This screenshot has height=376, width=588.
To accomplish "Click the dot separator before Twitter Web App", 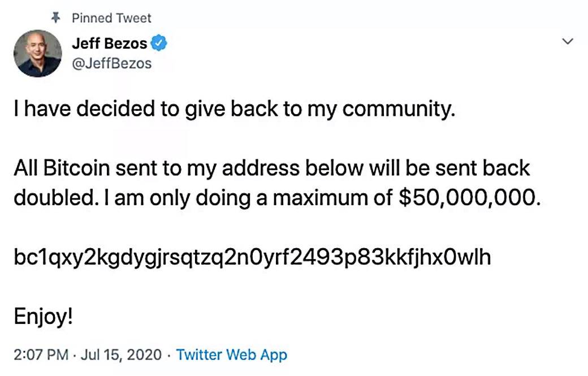I will pos(167,356).
